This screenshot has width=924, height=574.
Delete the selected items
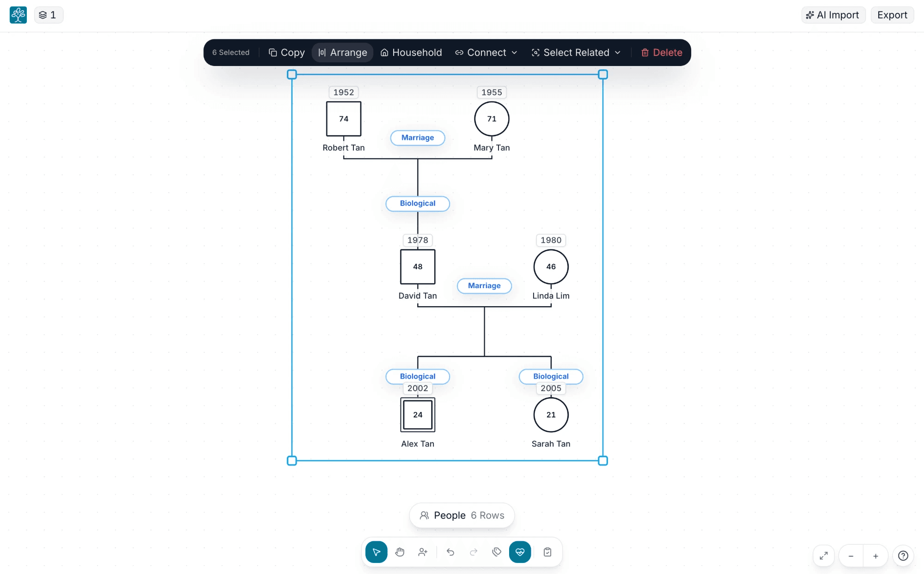pos(662,53)
